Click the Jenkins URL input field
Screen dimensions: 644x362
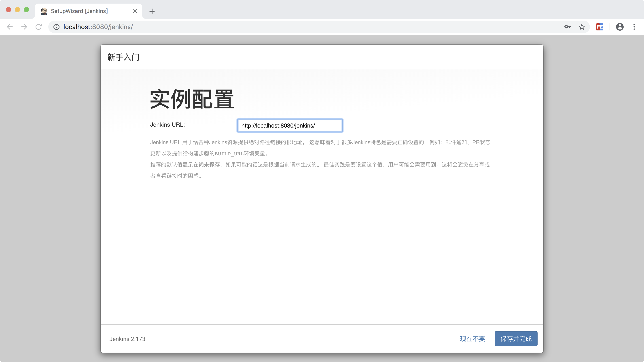(290, 125)
